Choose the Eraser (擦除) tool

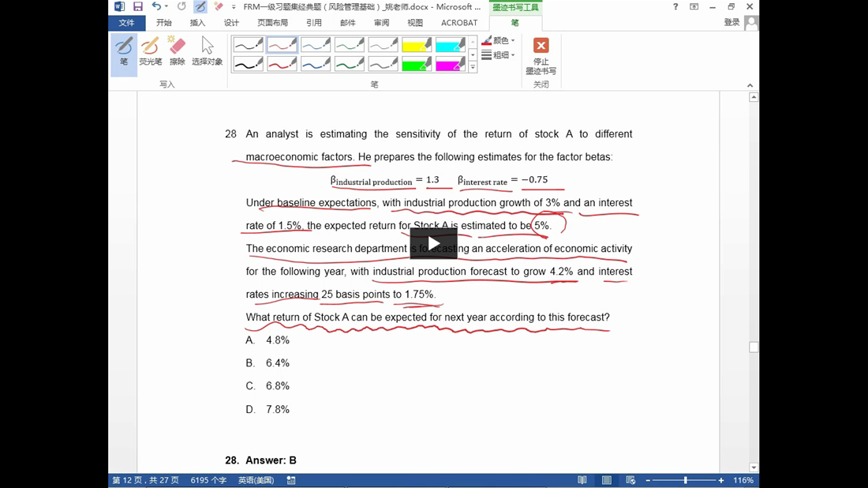(x=178, y=52)
